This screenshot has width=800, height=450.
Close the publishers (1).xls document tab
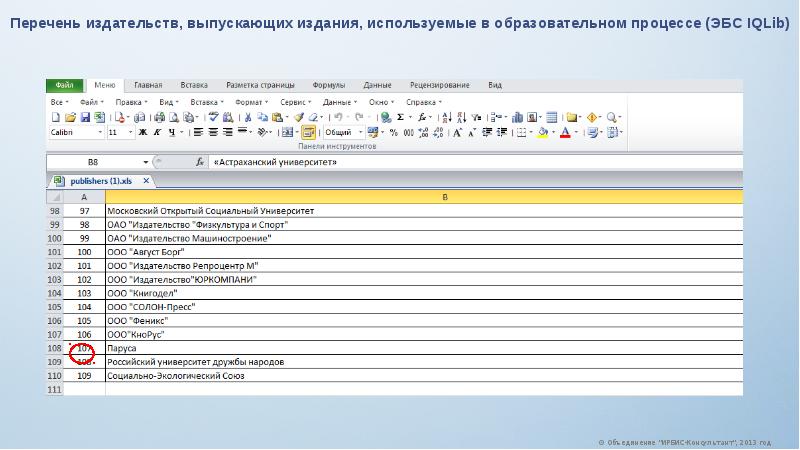(x=146, y=181)
